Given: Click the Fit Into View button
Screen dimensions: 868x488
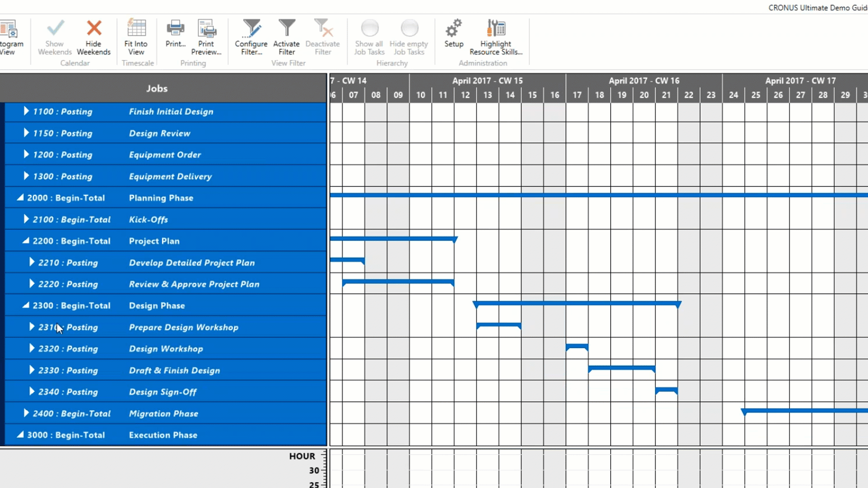Looking at the screenshot, I should click(135, 36).
